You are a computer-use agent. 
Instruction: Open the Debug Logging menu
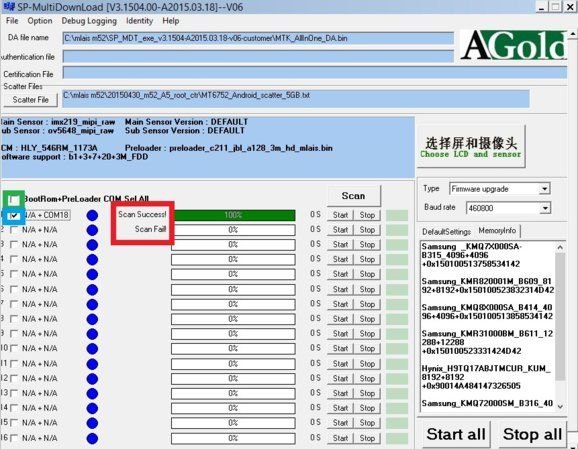click(89, 21)
